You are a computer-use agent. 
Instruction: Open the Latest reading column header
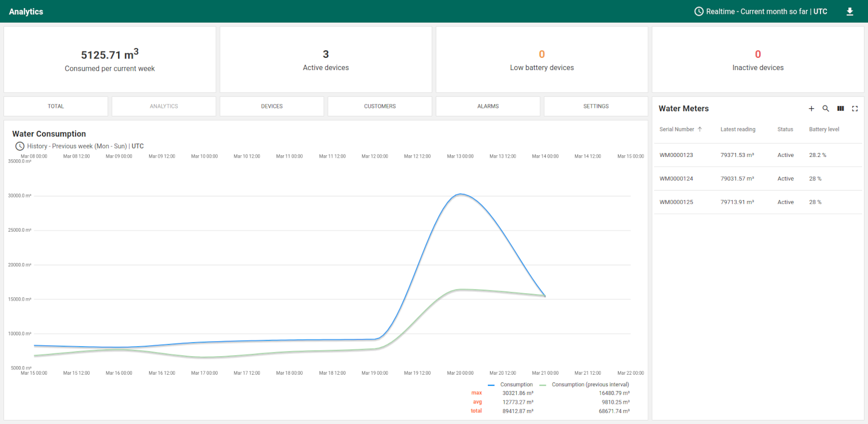point(738,129)
